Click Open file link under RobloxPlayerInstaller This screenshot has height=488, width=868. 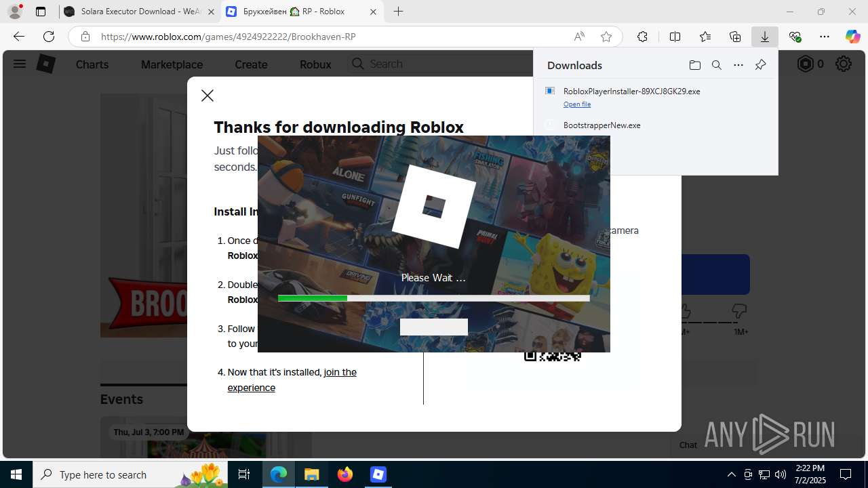coord(577,104)
